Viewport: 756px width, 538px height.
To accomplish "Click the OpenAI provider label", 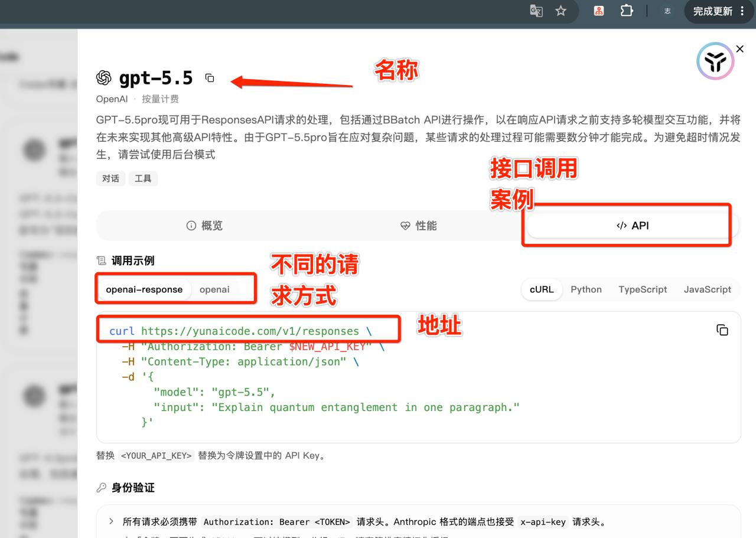I will click(112, 99).
